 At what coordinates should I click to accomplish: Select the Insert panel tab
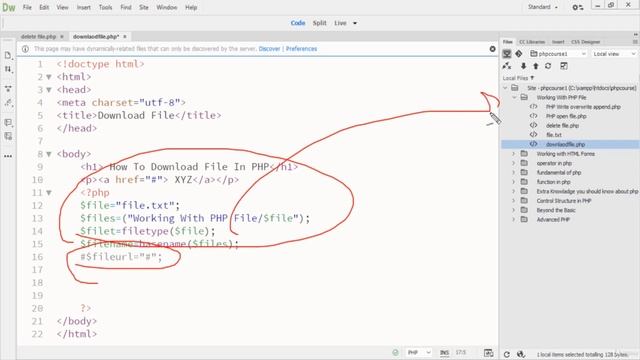point(558,42)
